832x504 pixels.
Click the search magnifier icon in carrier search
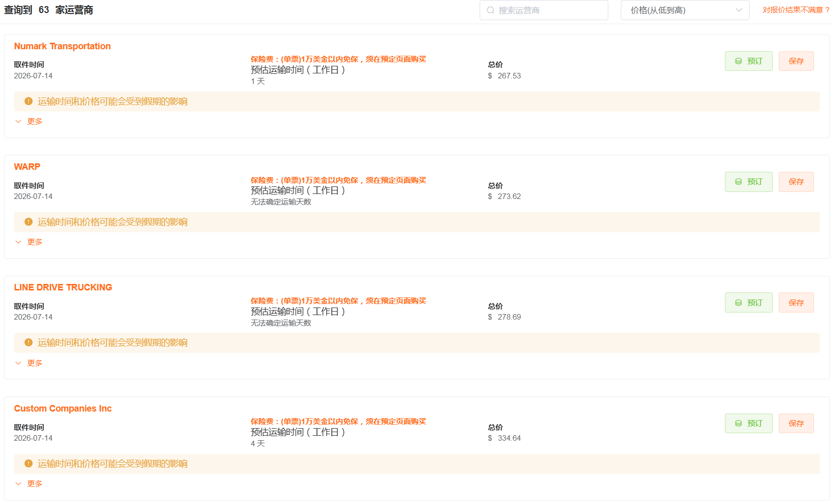490,10
